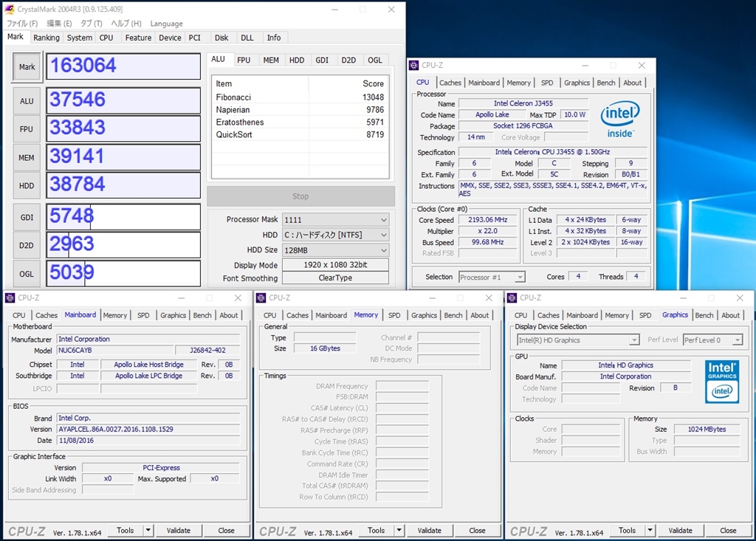756x541 pixels.
Task: Select the FPU tab in the score panel
Action: pos(244,60)
